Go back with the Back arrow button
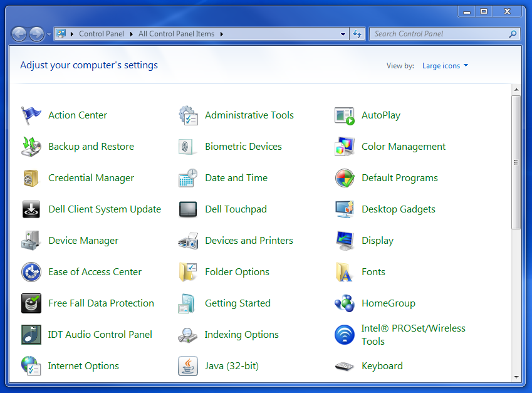 (x=19, y=34)
